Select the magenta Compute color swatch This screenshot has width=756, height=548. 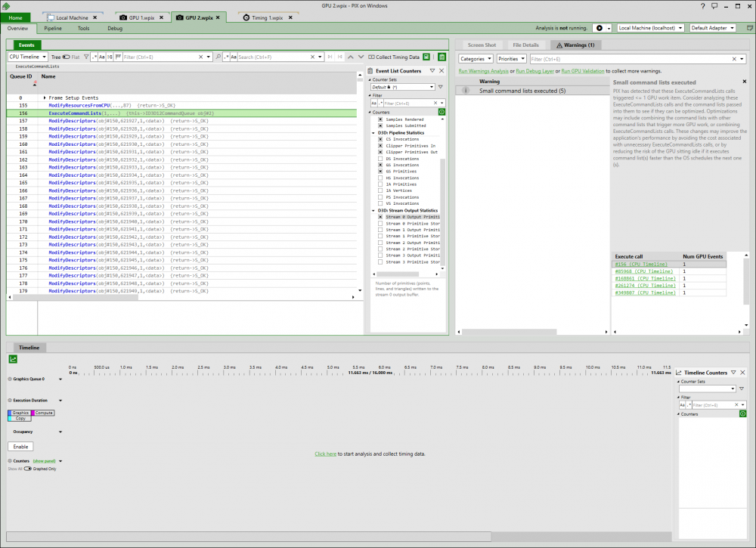pyautogui.click(x=33, y=413)
